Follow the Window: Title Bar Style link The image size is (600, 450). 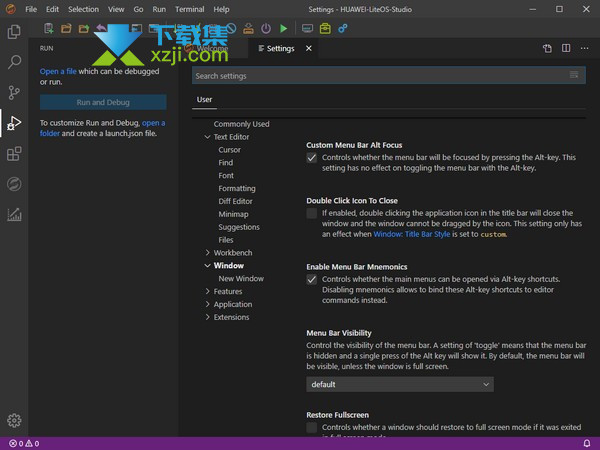tap(412, 234)
